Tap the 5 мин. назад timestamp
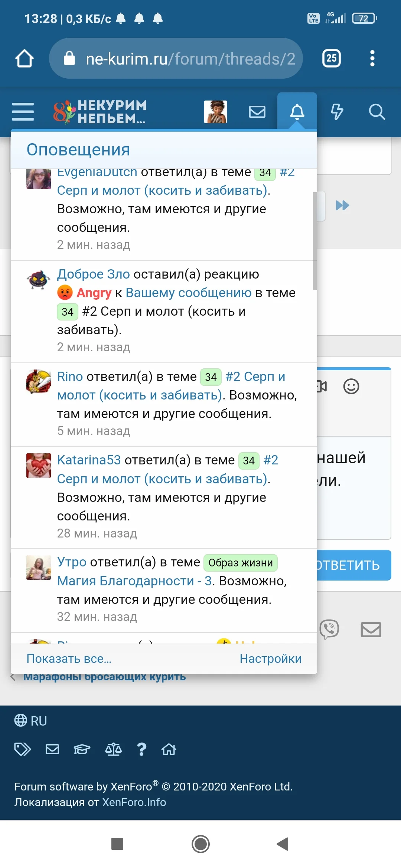Screen dimensions: 401x868 94,431
